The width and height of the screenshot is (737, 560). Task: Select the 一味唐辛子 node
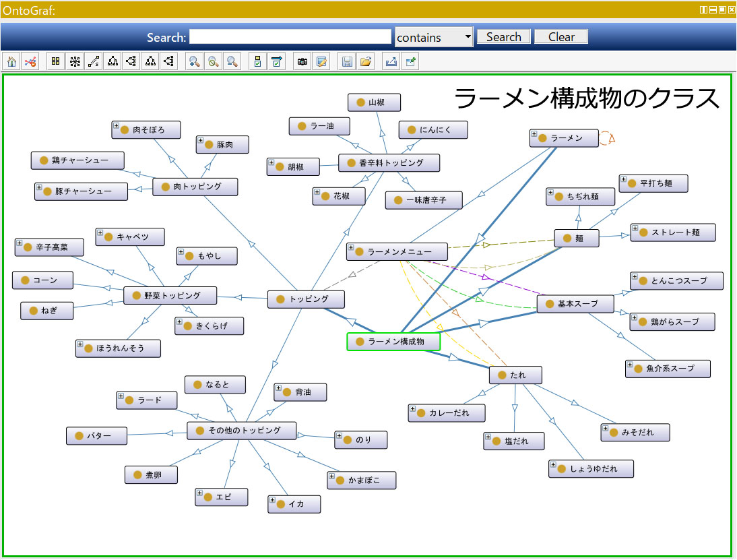click(424, 200)
